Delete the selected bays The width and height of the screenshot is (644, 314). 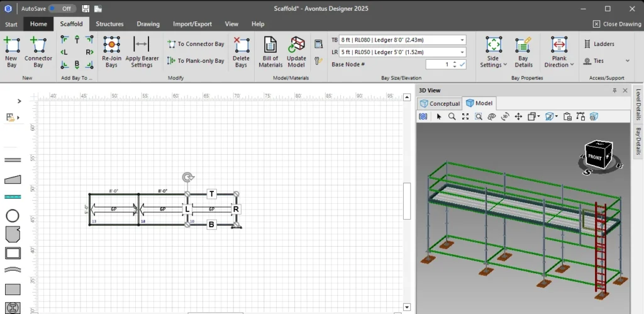(241, 45)
